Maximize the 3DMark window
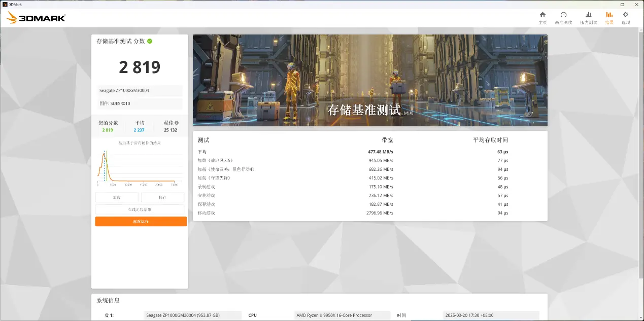The height and width of the screenshot is (321, 644). point(622,4)
